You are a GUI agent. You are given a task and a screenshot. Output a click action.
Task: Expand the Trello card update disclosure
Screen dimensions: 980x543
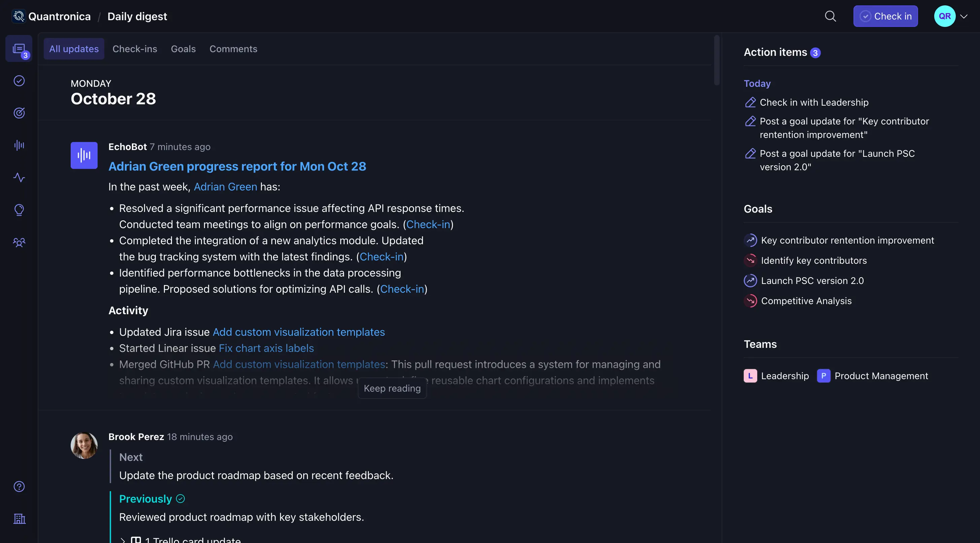(x=123, y=540)
